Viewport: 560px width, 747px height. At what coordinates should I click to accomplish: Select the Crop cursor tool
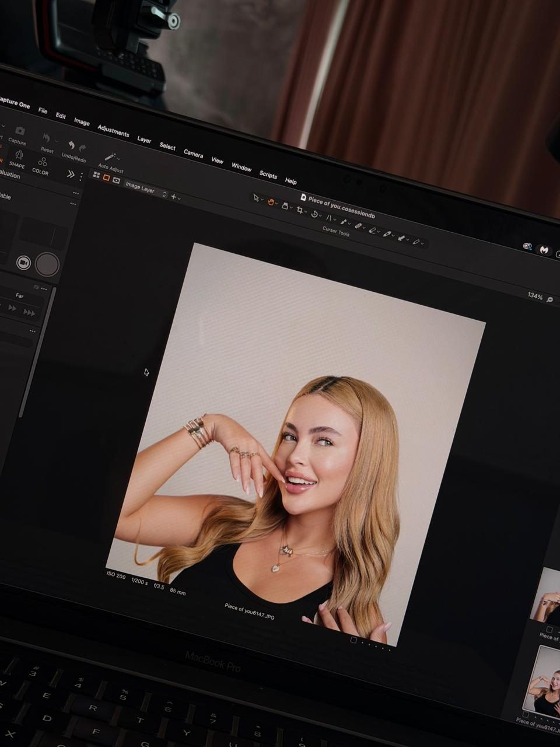tap(299, 209)
